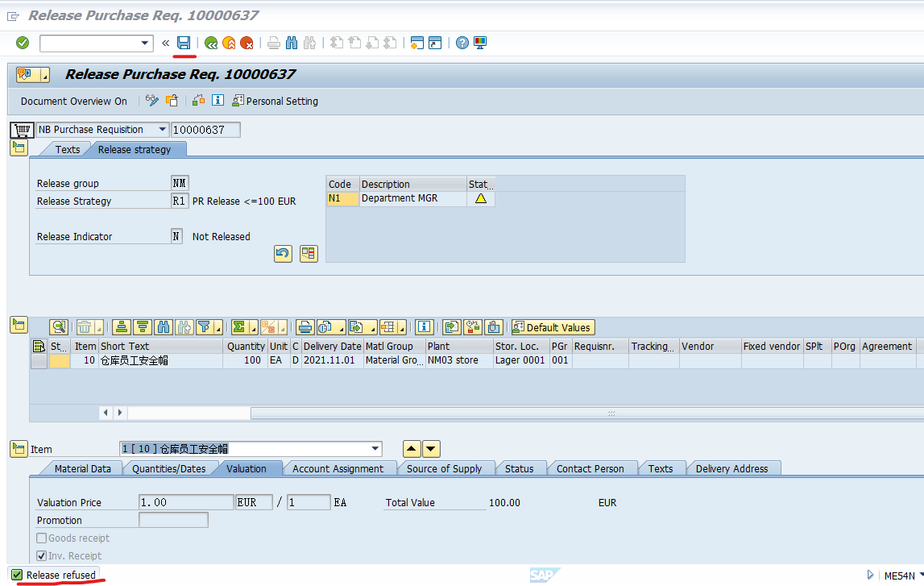This screenshot has height=586, width=924.
Task: Click the shopping cart document icon
Action: (x=22, y=130)
